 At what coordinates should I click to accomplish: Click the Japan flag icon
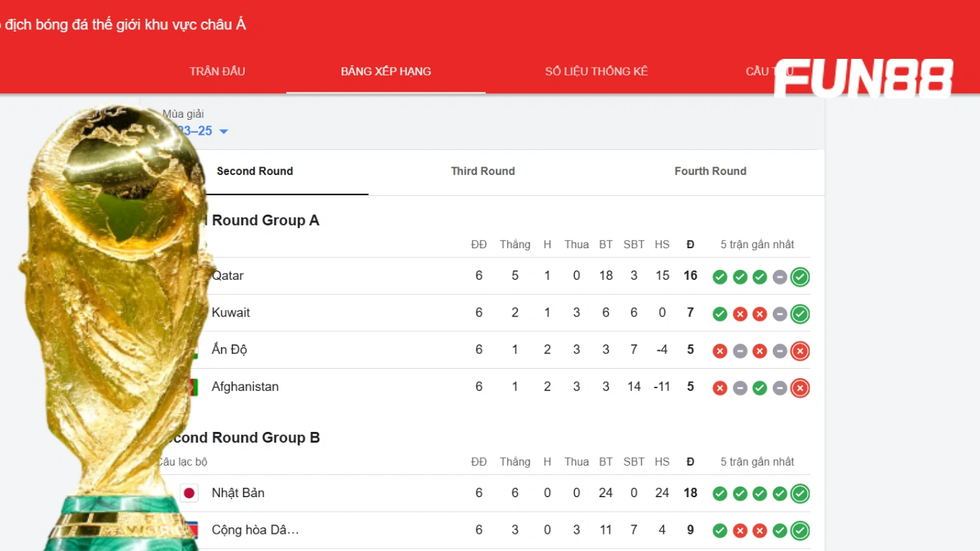coord(189,493)
